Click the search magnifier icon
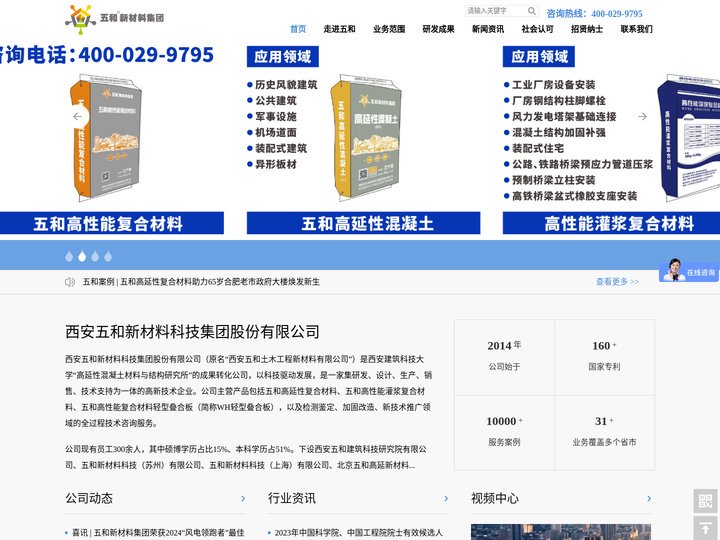Viewport: 720px width, 540px height. [x=531, y=11]
